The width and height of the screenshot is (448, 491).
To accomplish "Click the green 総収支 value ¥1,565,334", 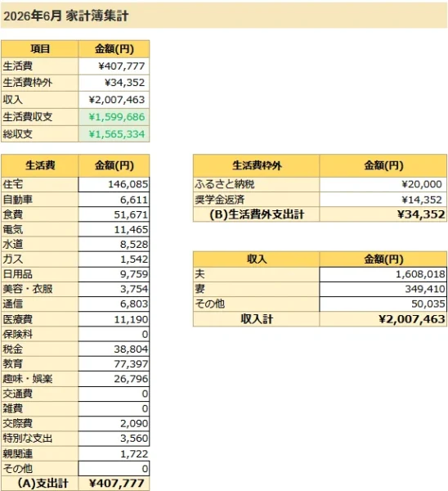I will pyautogui.click(x=114, y=134).
